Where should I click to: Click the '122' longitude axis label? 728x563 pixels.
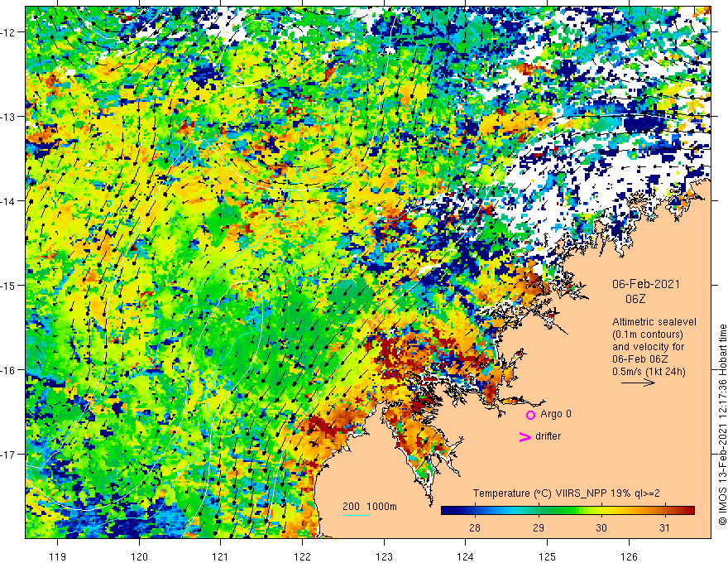click(x=302, y=556)
